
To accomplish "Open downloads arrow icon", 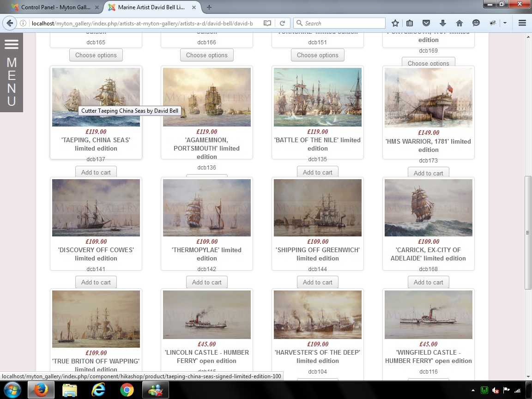I will tap(442, 23).
